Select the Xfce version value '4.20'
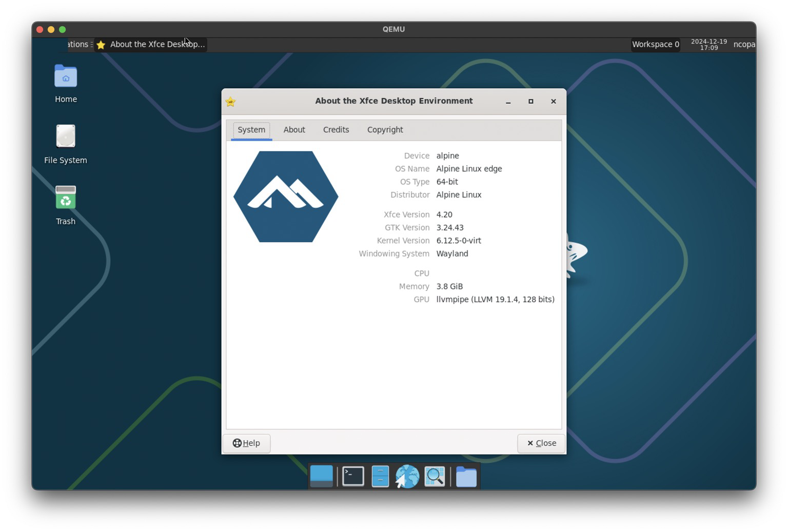Screen dimensions: 788x532 (x=444, y=214)
